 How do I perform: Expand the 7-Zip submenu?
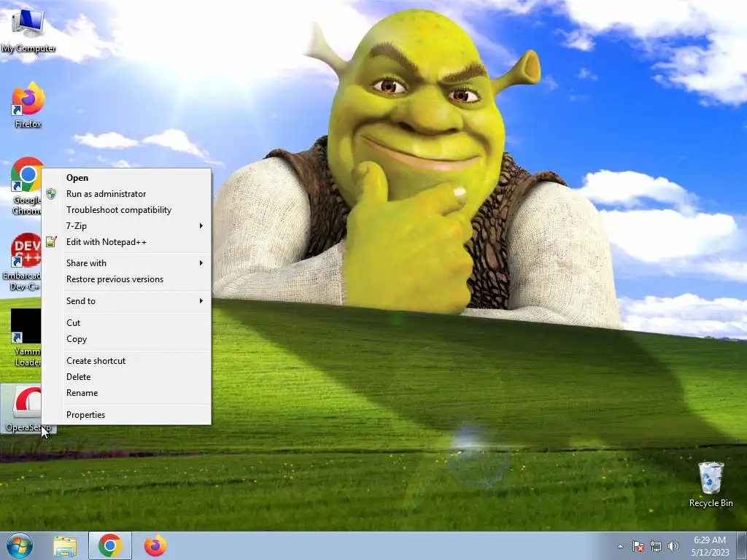(x=126, y=226)
